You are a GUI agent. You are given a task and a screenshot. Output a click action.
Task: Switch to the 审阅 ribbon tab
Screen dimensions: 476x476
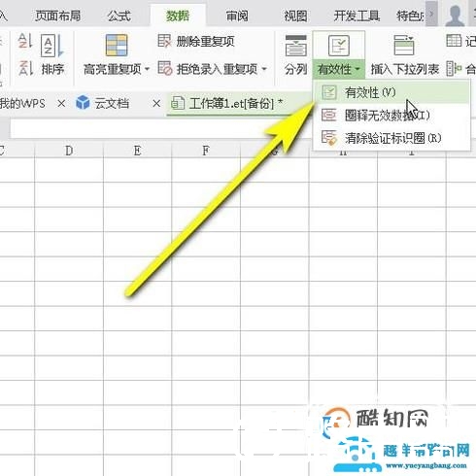(x=237, y=16)
